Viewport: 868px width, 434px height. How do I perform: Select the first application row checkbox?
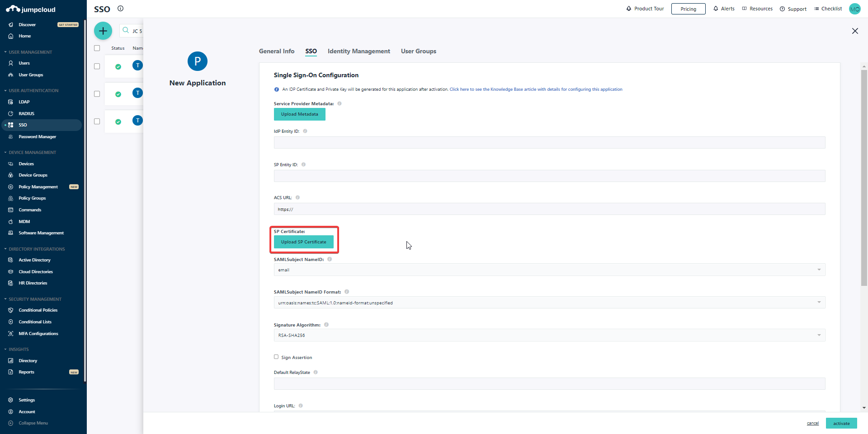tap(97, 66)
